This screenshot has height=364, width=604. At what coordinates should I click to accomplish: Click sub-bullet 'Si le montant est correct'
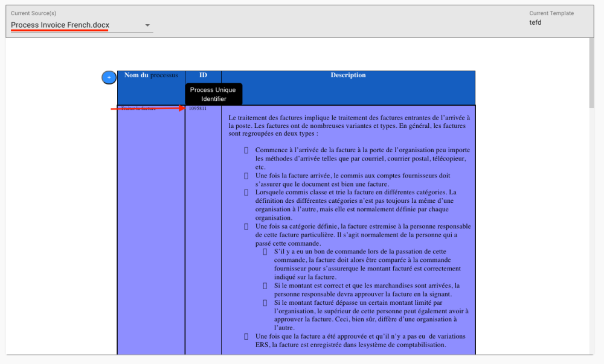[x=367, y=290]
